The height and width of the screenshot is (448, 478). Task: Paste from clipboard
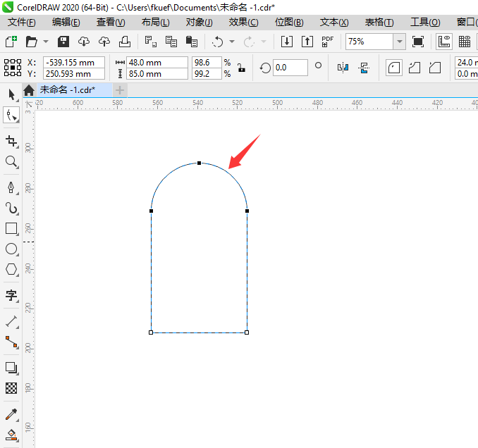[x=192, y=42]
